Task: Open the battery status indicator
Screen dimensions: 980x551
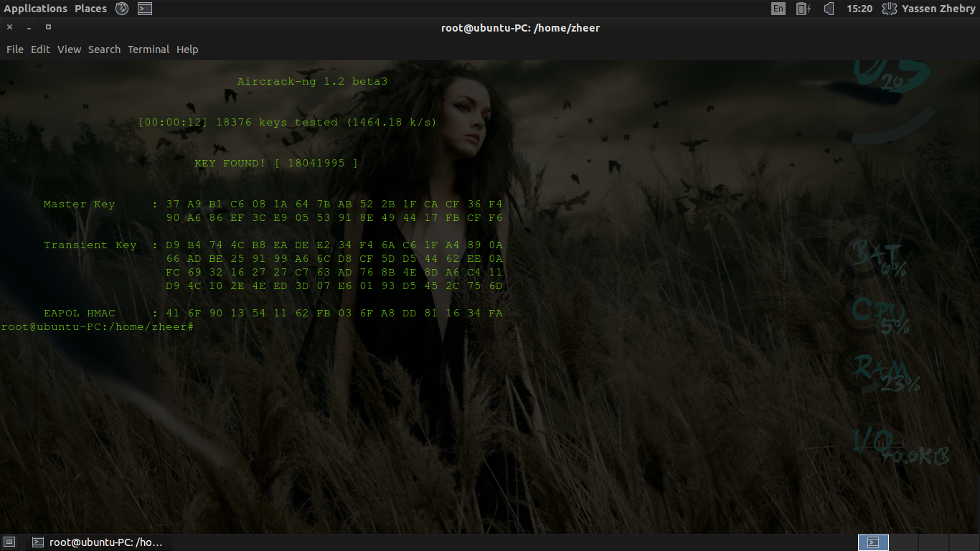Action: (803, 9)
